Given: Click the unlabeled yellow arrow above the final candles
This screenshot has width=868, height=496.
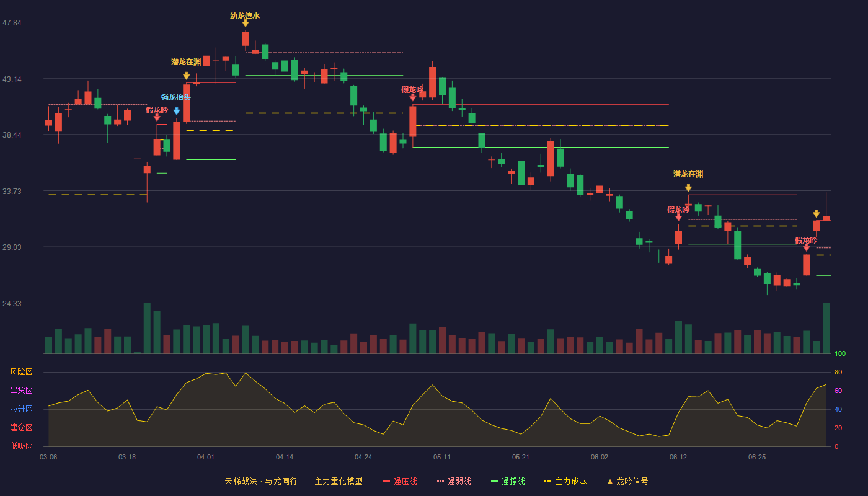Looking at the screenshot, I should 816,214.
